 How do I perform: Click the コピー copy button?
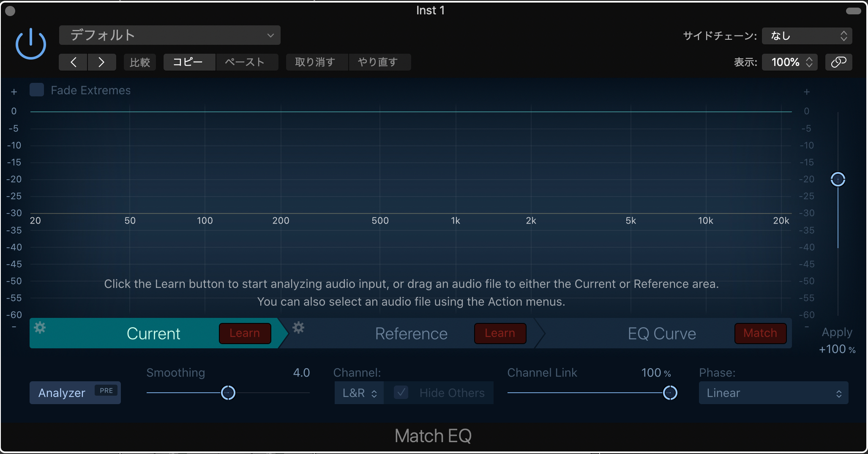pos(189,62)
